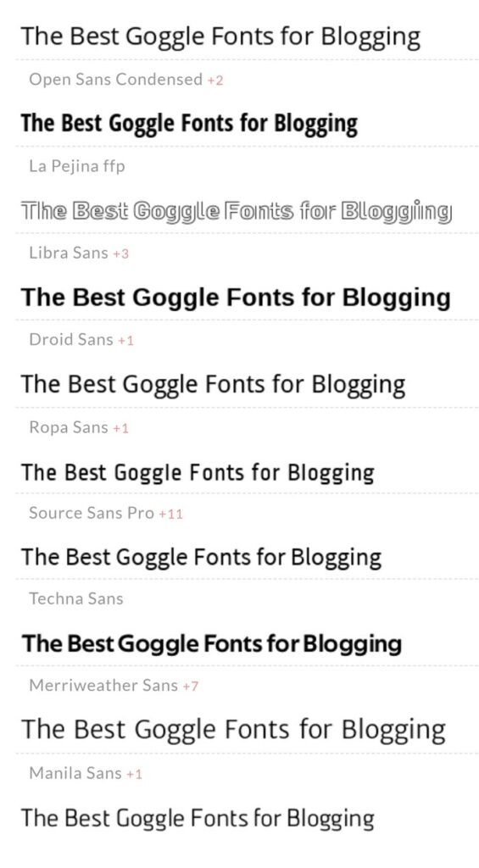Screen dimensions: 479x868
Task: Click the Droid Sans font name
Action: click(x=71, y=339)
